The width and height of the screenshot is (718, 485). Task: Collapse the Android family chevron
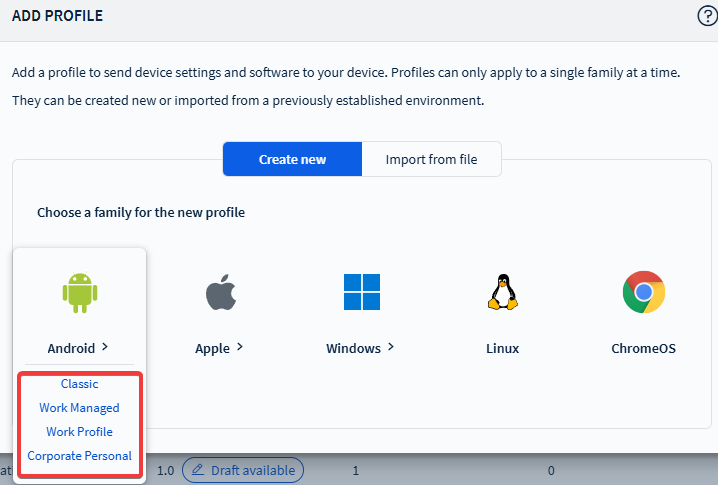click(x=104, y=347)
